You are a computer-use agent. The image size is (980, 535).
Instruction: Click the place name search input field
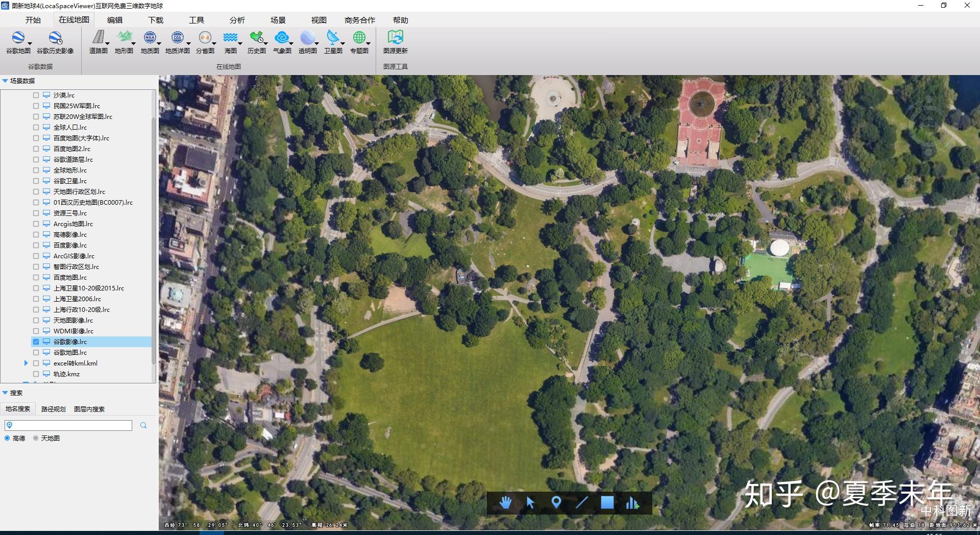[x=68, y=425]
